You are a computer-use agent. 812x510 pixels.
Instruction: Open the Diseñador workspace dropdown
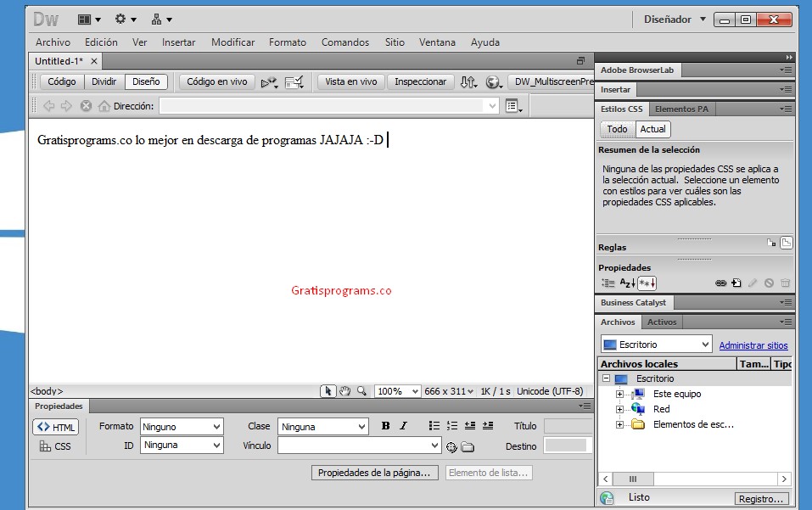675,20
